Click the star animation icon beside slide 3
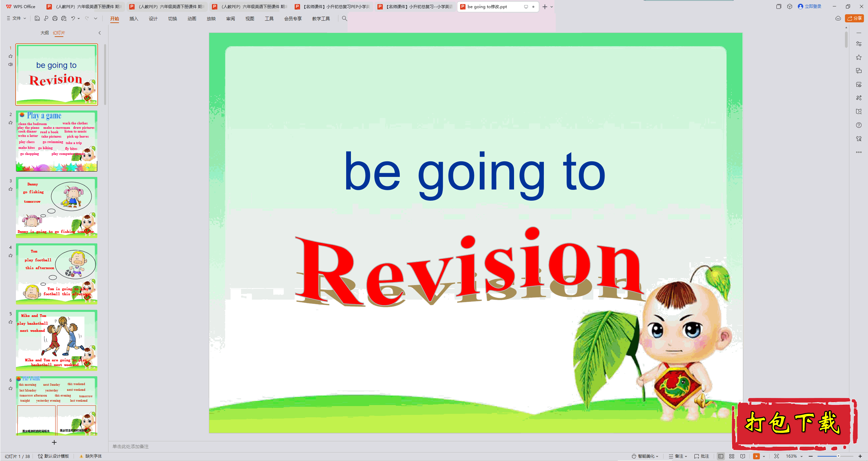 click(x=11, y=189)
